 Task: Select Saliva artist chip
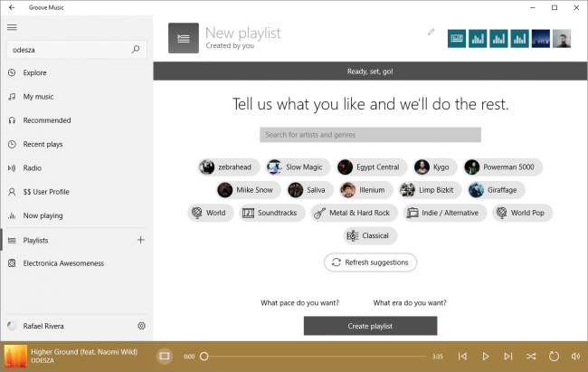[x=309, y=190]
